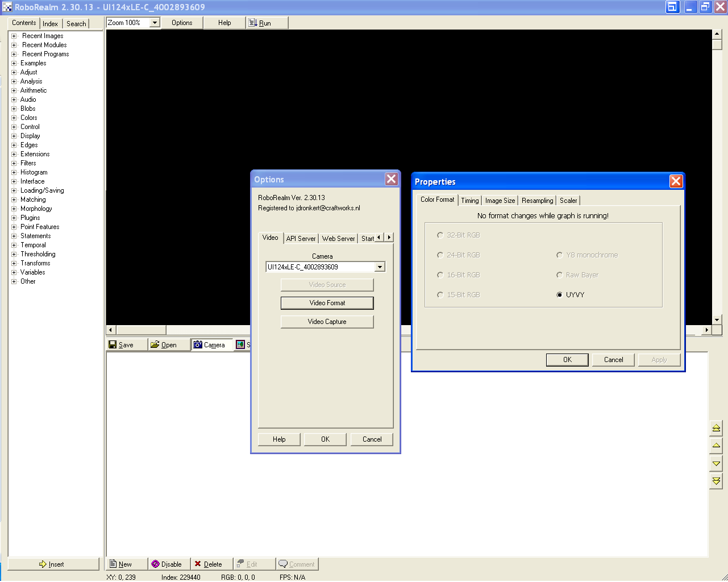Expand the Thresholding tree category
728x582 pixels.
point(14,254)
